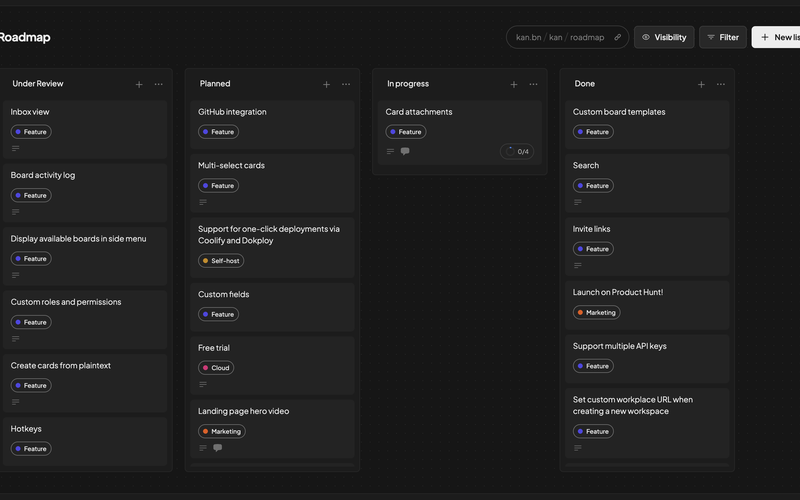Viewport: 800px width, 500px height.
Task: Click the 0/4 checklist progress indicator
Action: point(517,152)
